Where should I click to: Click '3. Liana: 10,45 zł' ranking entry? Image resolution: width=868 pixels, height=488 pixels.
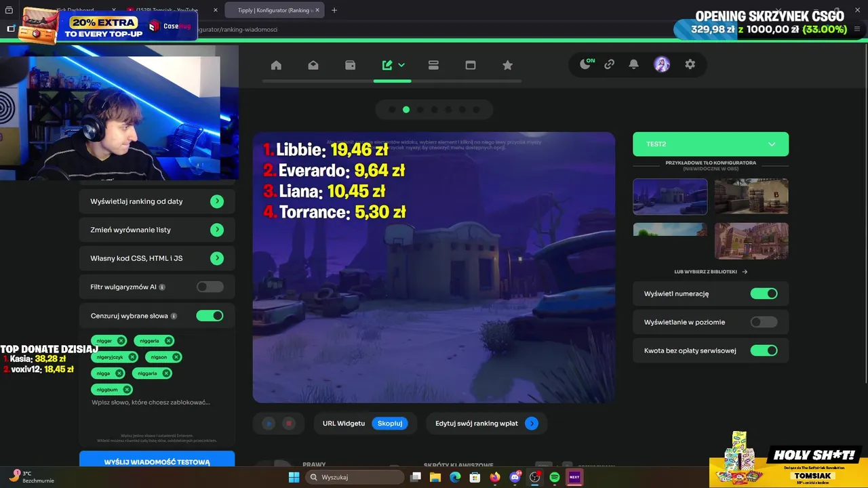pos(324,191)
